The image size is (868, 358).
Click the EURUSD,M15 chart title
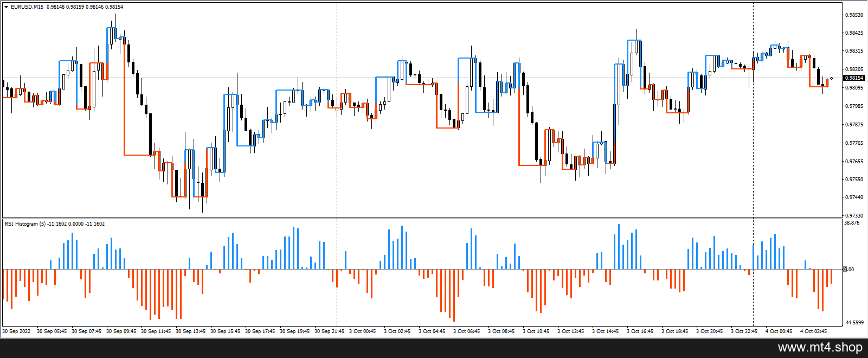[27, 7]
